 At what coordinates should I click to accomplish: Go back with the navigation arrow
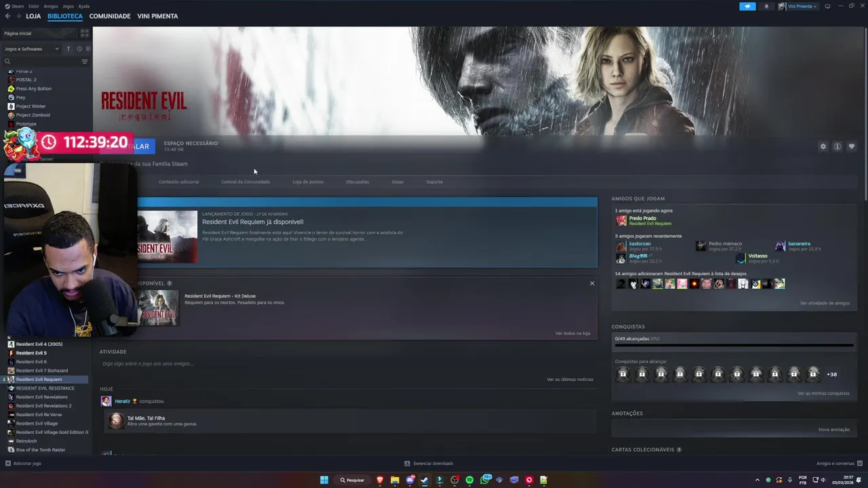coord(7,16)
